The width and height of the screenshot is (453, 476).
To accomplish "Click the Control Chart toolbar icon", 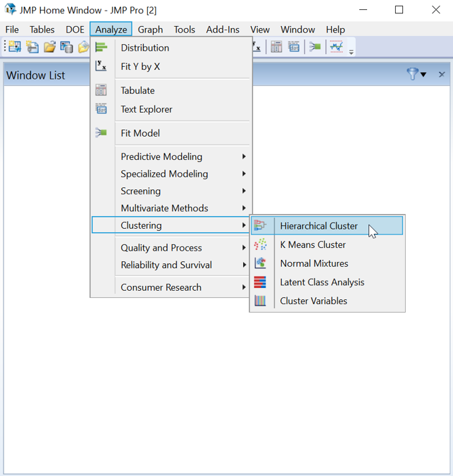I will tap(336, 47).
